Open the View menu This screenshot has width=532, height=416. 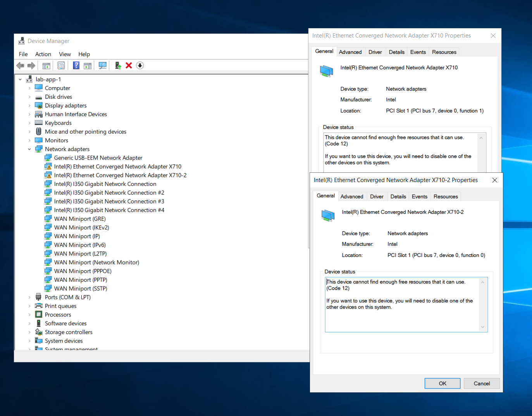65,54
